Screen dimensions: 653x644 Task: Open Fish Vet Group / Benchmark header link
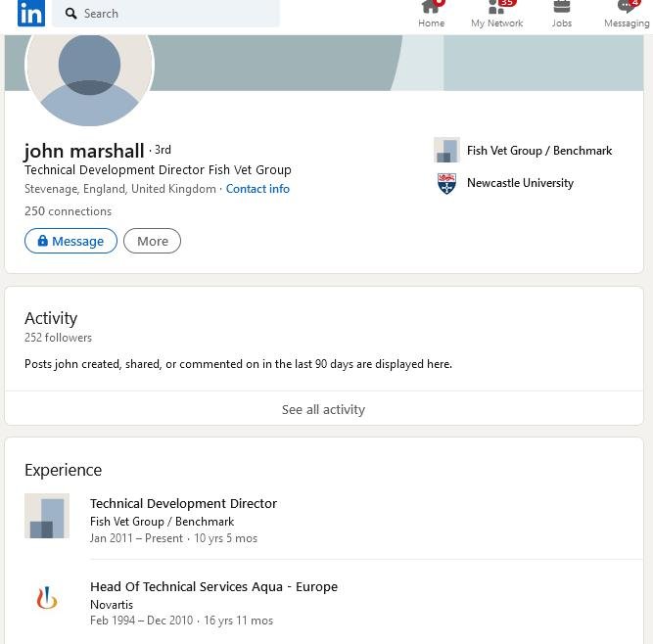(x=539, y=151)
